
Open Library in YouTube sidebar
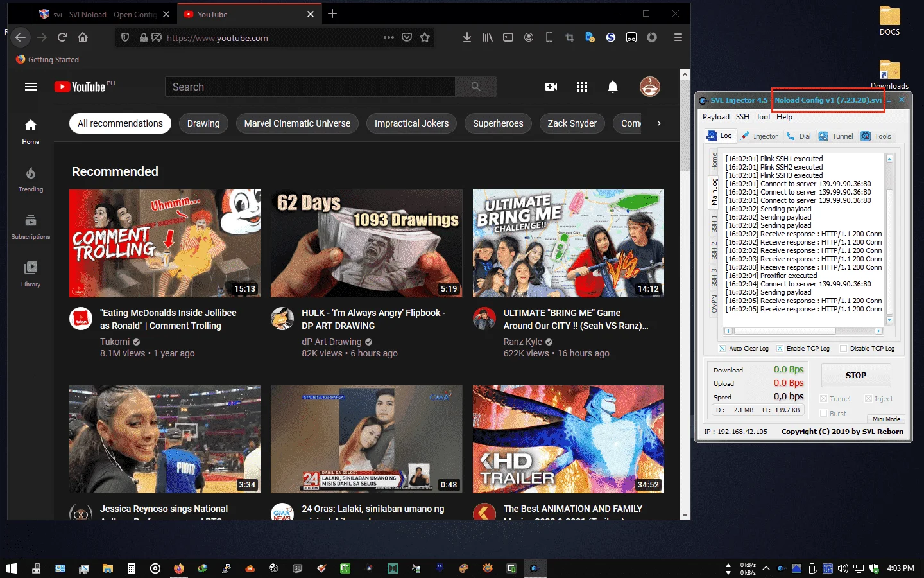click(x=31, y=274)
